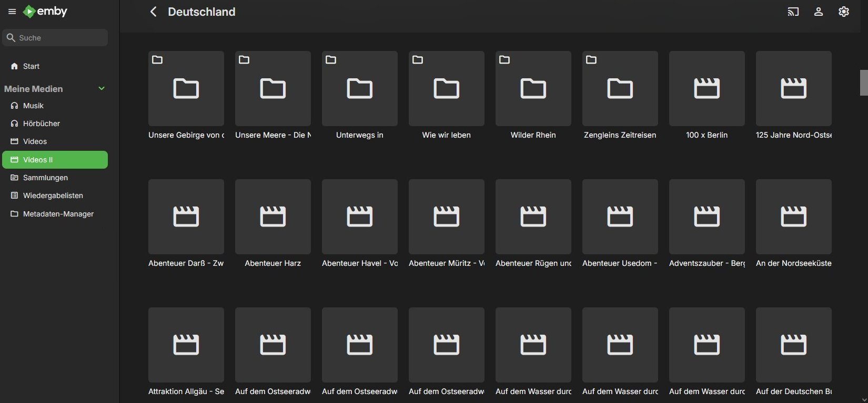This screenshot has height=403, width=868.
Task: Go to Start in the sidebar
Action: [31, 66]
